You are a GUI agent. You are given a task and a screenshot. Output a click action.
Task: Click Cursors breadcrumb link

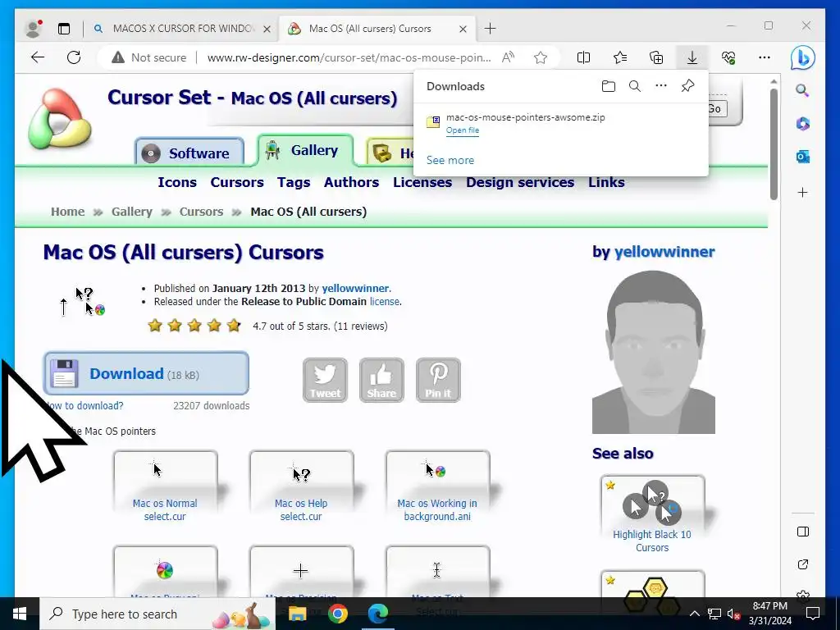point(202,212)
